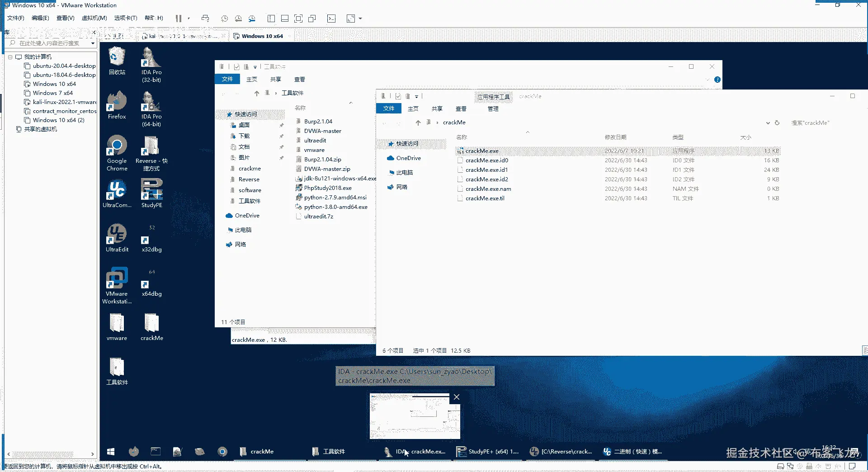The image size is (868, 472).
Task: Click the IDA window preview thumbnail
Action: click(415, 416)
